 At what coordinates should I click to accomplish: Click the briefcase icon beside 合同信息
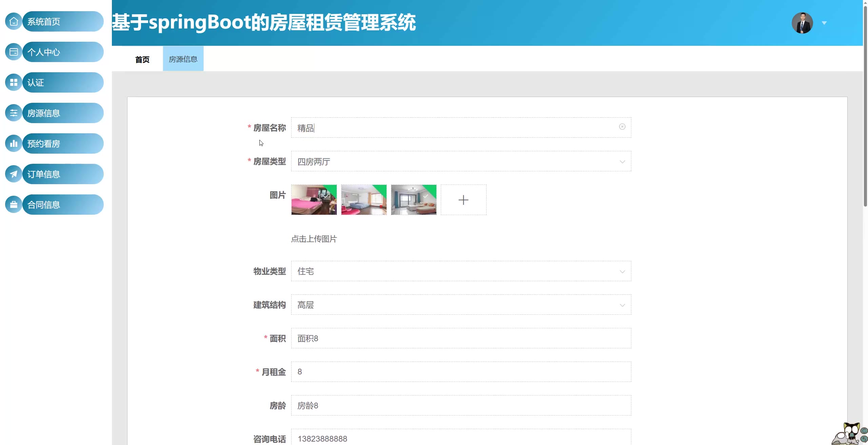coord(14,205)
